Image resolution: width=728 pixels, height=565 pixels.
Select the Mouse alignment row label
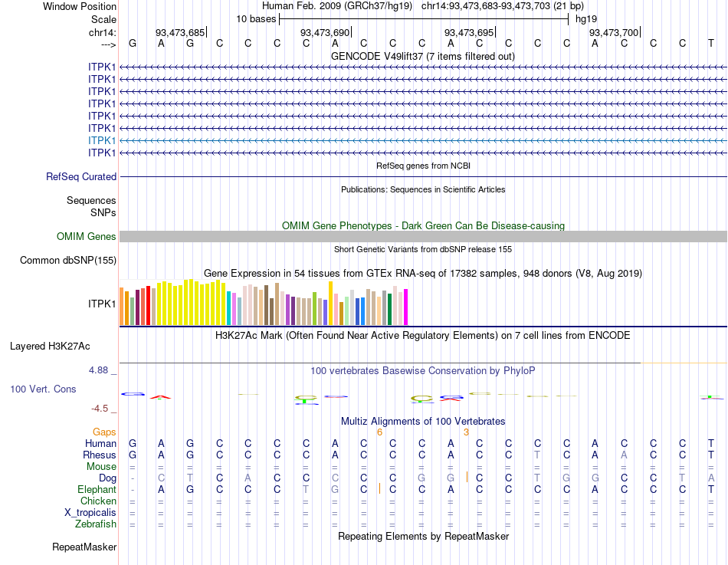click(101, 467)
